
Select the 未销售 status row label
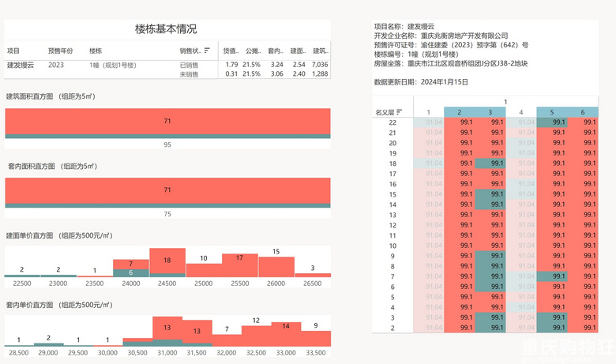point(189,74)
